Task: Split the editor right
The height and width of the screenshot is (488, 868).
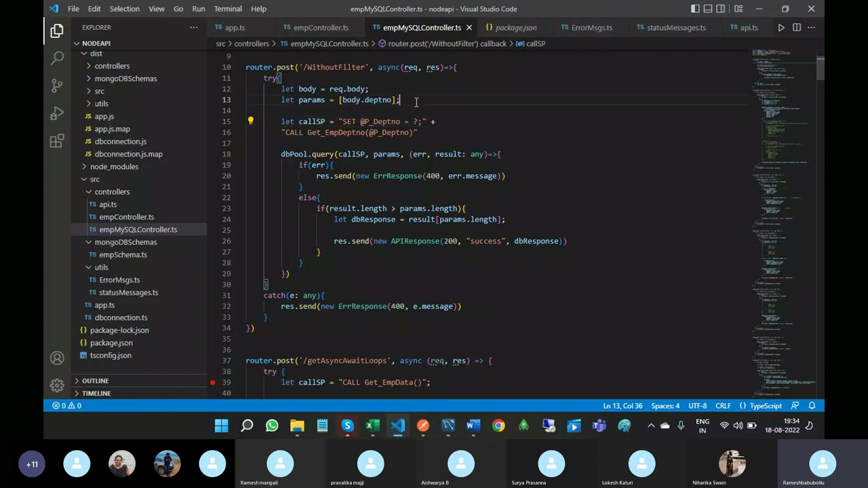Action: point(797,28)
